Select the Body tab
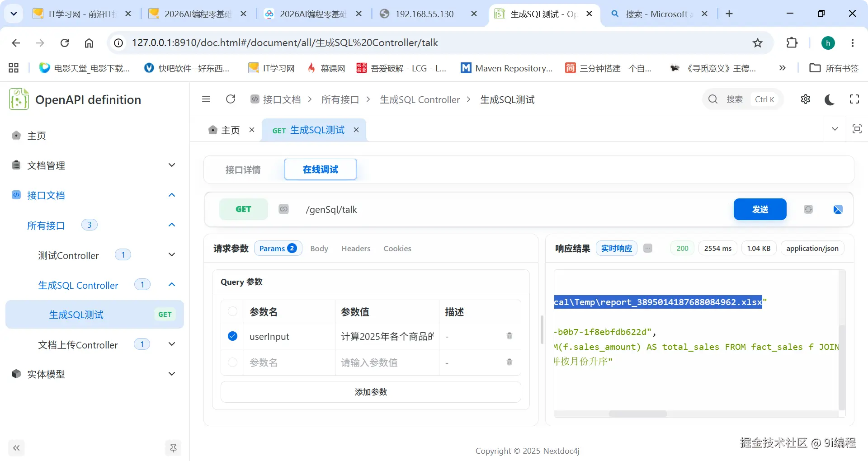 (x=319, y=248)
